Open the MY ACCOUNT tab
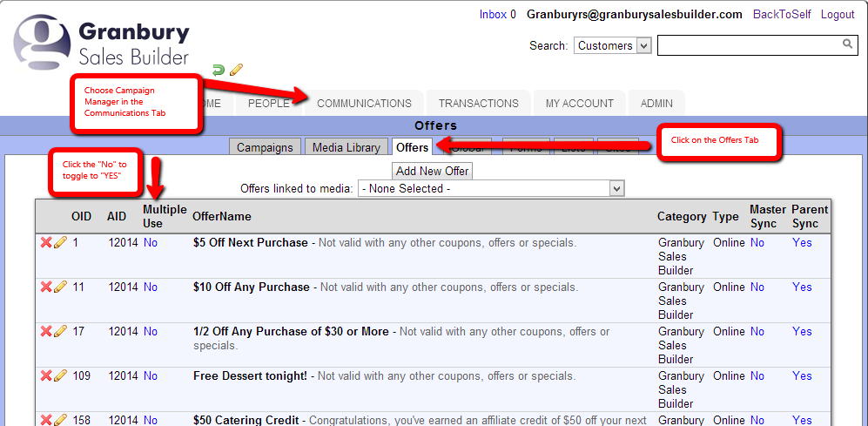This screenshot has height=426, width=868. [580, 104]
